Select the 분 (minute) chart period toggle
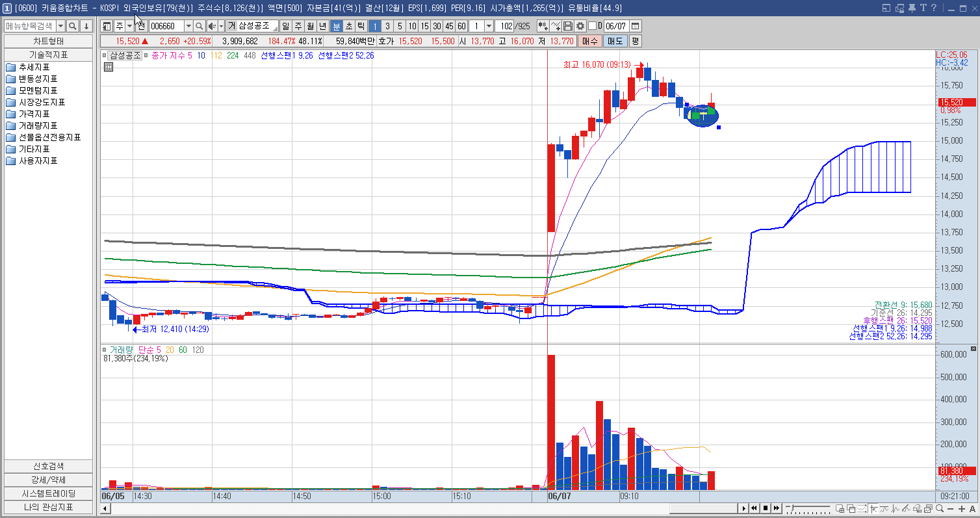980x518 pixels. pyautogui.click(x=336, y=26)
